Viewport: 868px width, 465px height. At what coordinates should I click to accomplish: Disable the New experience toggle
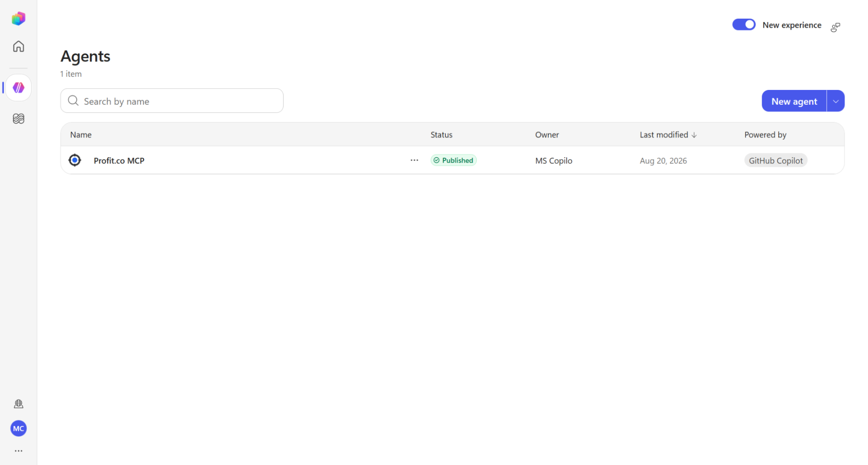coord(744,25)
